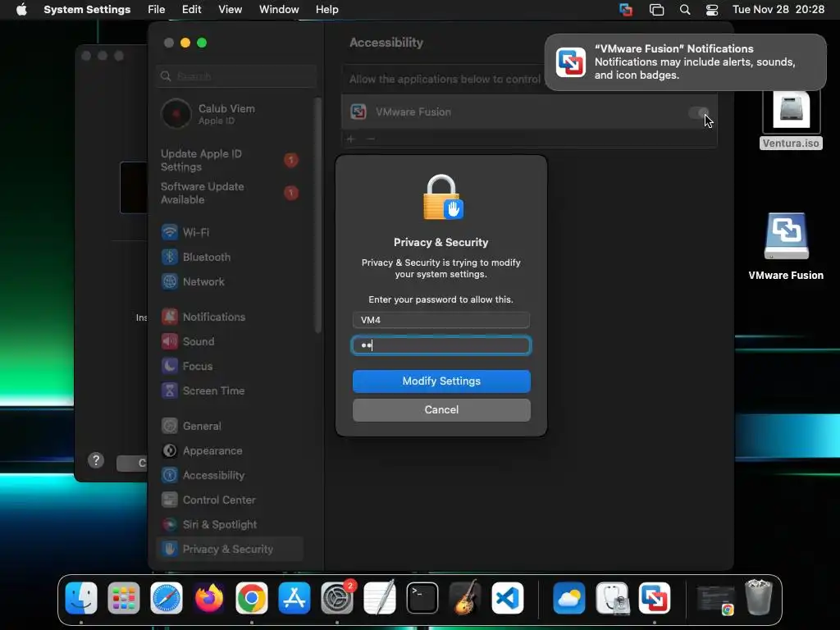Open Control Center in menu bar
840x630 pixels.
tap(712, 10)
